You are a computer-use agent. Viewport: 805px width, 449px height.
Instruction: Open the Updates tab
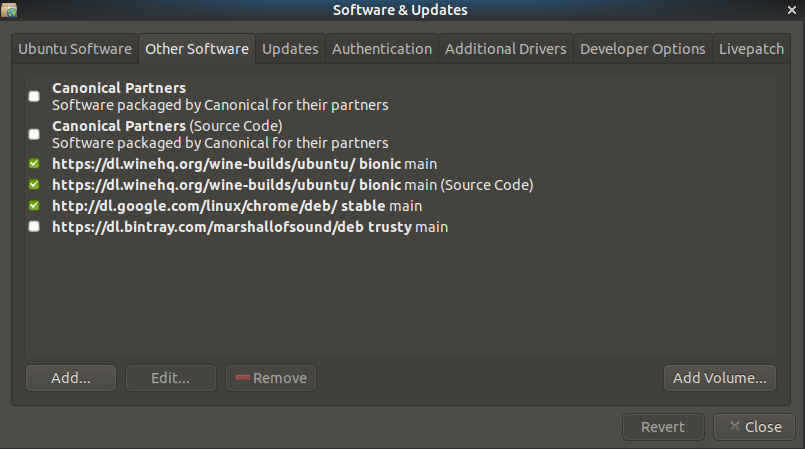290,48
